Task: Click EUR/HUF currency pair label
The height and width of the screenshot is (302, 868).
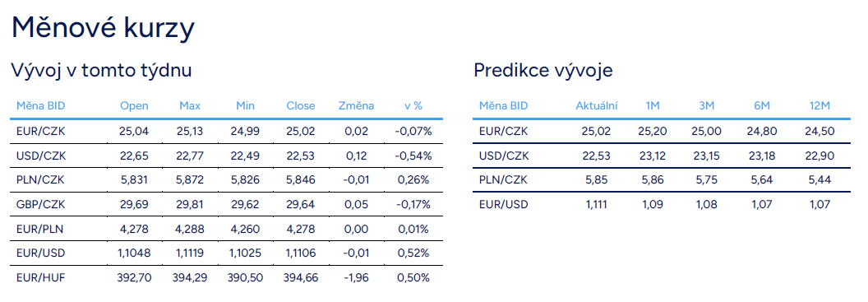Action: (x=40, y=277)
